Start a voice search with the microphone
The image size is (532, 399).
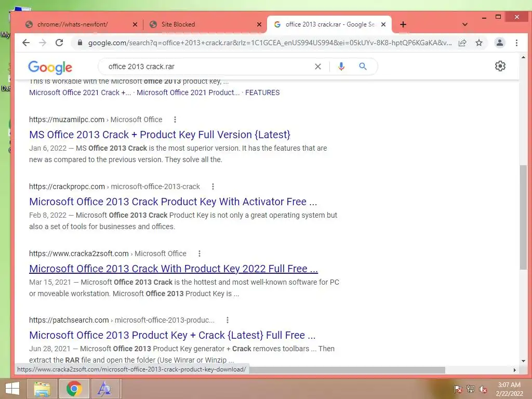[x=341, y=66]
